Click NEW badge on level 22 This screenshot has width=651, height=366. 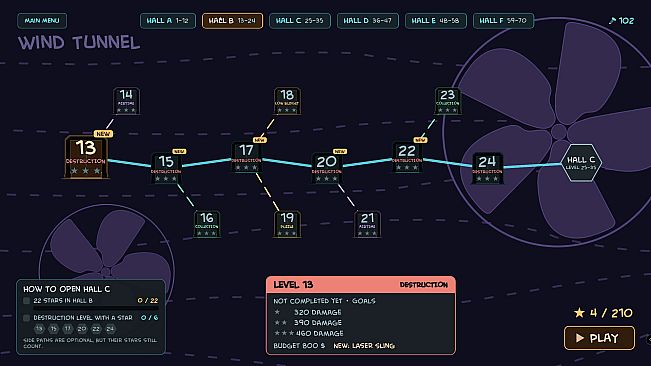pyautogui.click(x=420, y=140)
